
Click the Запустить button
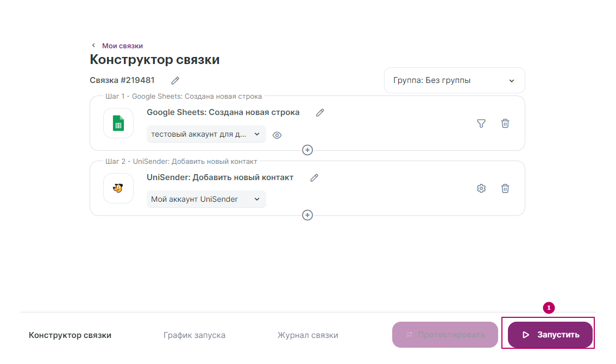point(550,335)
